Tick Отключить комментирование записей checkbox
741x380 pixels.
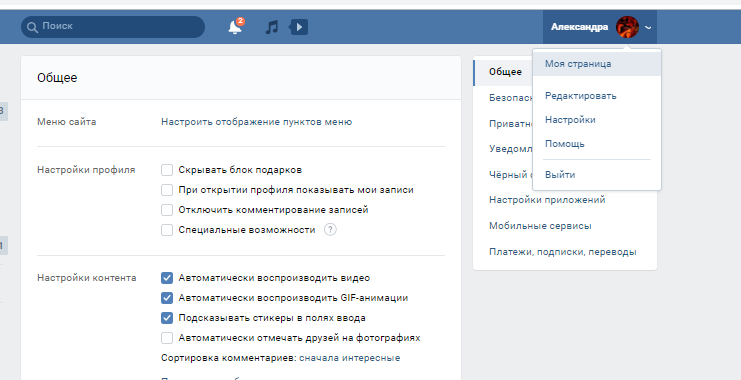[x=167, y=210]
